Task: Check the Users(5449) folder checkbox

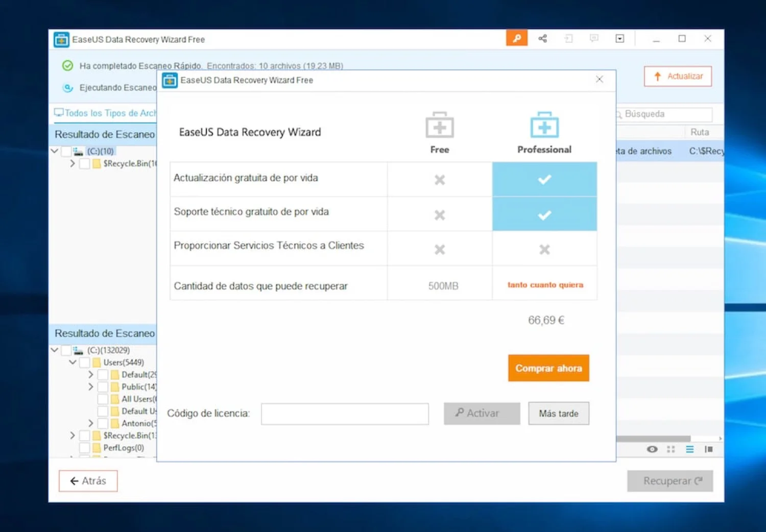Action: pyautogui.click(x=84, y=362)
